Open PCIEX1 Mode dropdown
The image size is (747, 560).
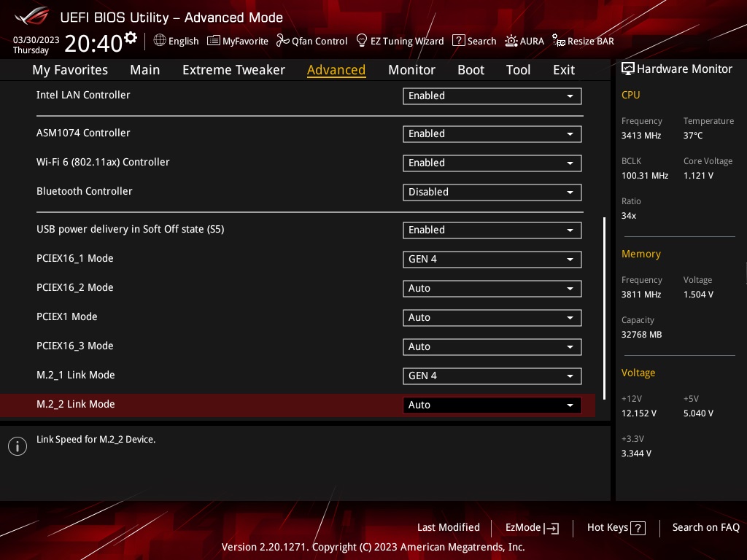(x=492, y=318)
